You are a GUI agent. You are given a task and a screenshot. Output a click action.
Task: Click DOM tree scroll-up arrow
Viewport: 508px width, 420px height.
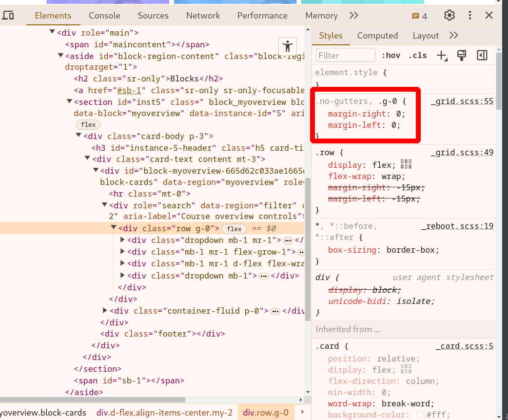pos(308,29)
